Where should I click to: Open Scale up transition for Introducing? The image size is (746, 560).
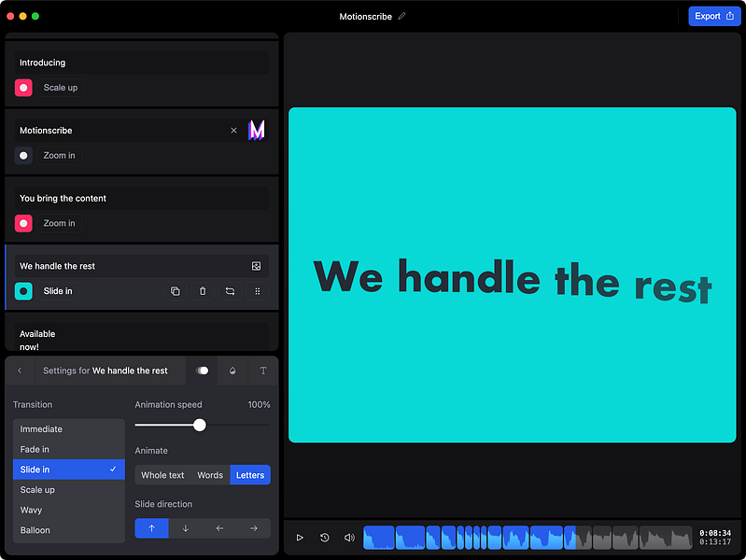click(61, 88)
